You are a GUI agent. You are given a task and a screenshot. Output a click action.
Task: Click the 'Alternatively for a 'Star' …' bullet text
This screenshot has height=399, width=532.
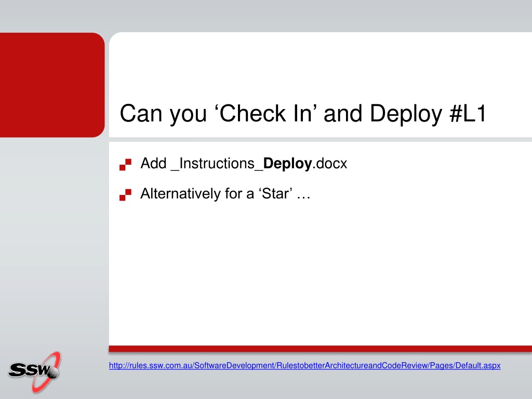point(225,194)
